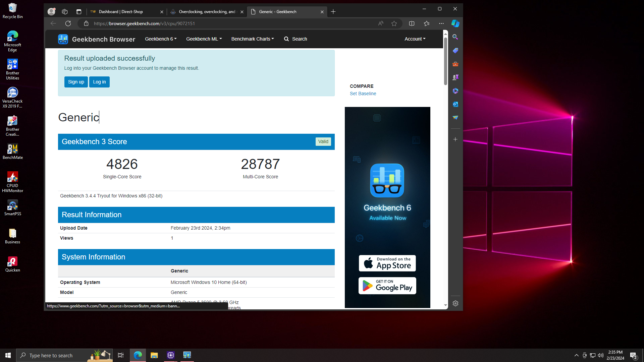Open the volume control in system tray

coord(601,355)
